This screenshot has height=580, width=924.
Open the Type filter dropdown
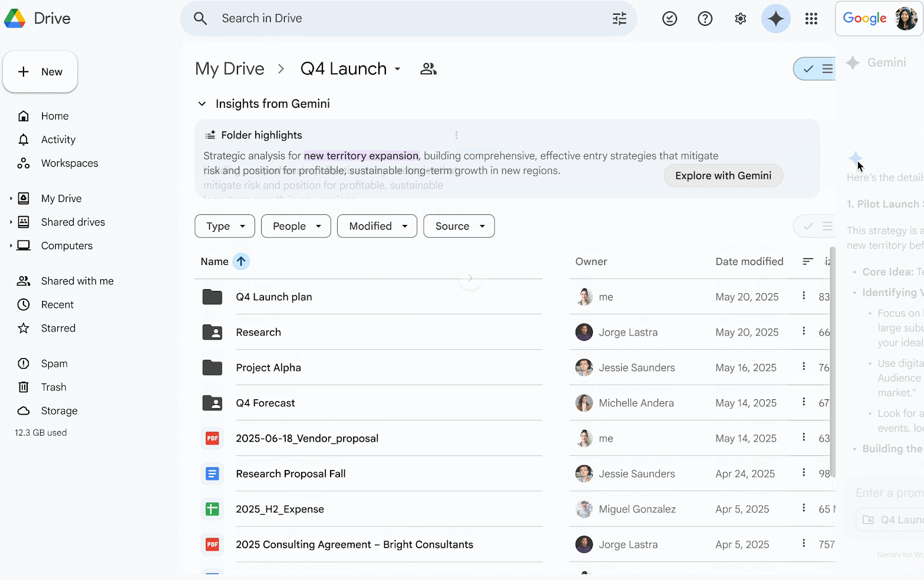tap(225, 226)
